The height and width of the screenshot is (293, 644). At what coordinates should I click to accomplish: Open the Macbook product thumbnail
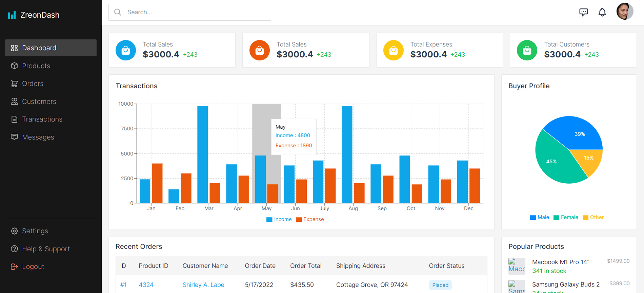coord(517,266)
